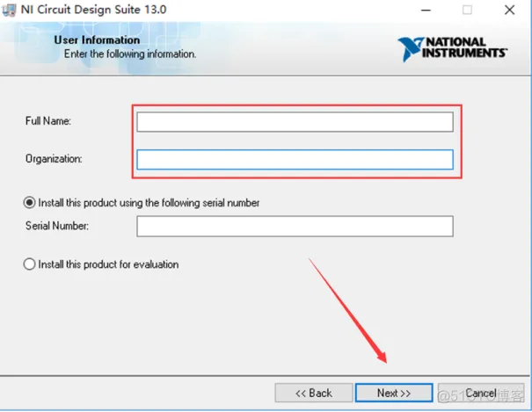Click the 'Organization:' label
This screenshot has height=412, width=532.
(x=54, y=159)
